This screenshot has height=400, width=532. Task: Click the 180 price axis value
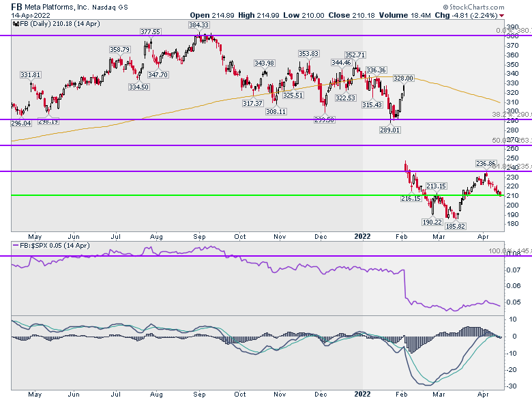(x=513, y=224)
